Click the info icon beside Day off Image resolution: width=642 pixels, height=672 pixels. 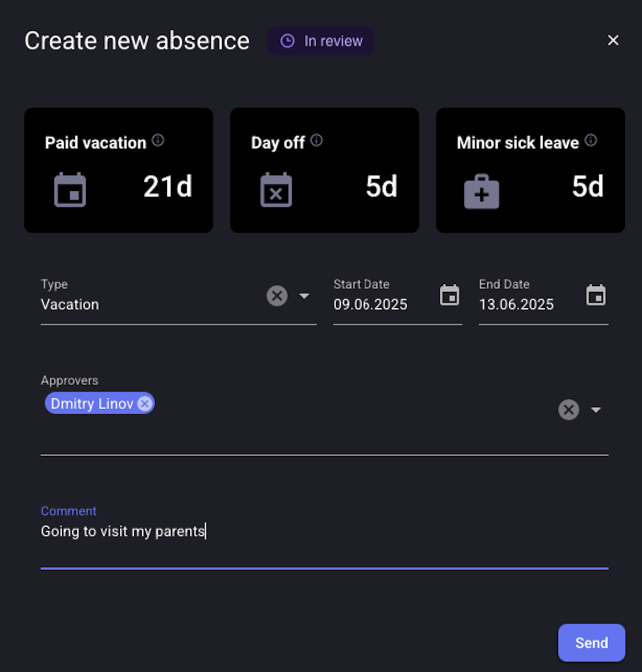click(317, 140)
